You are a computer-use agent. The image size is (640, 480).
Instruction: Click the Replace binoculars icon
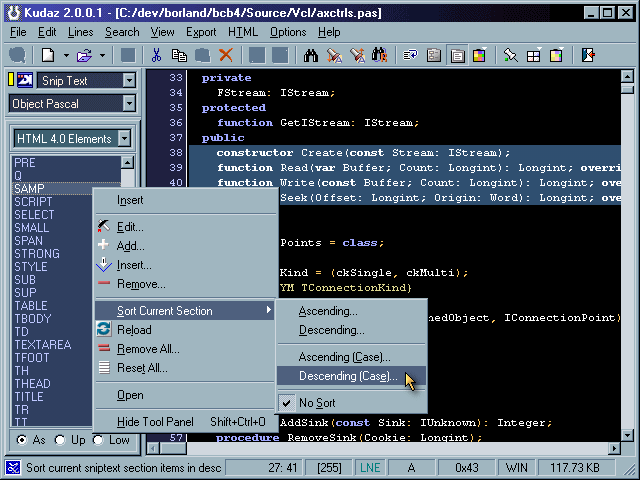click(x=380, y=55)
